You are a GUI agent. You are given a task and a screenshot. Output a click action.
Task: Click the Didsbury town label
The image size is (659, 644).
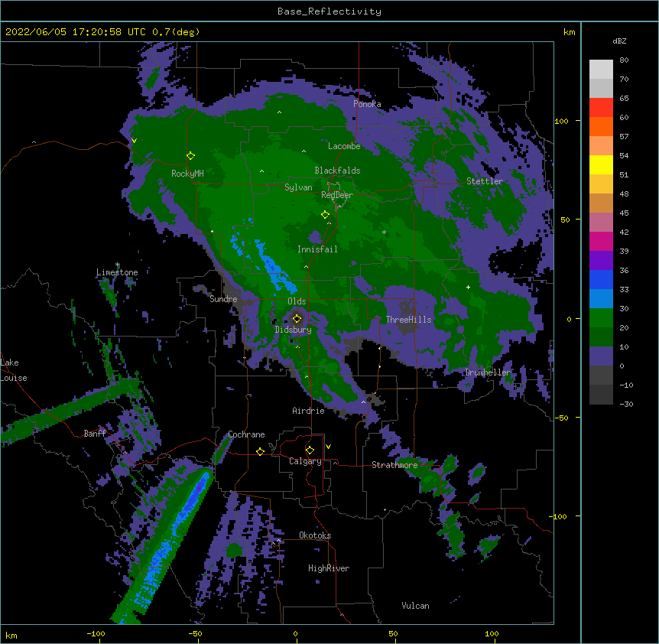click(x=293, y=330)
